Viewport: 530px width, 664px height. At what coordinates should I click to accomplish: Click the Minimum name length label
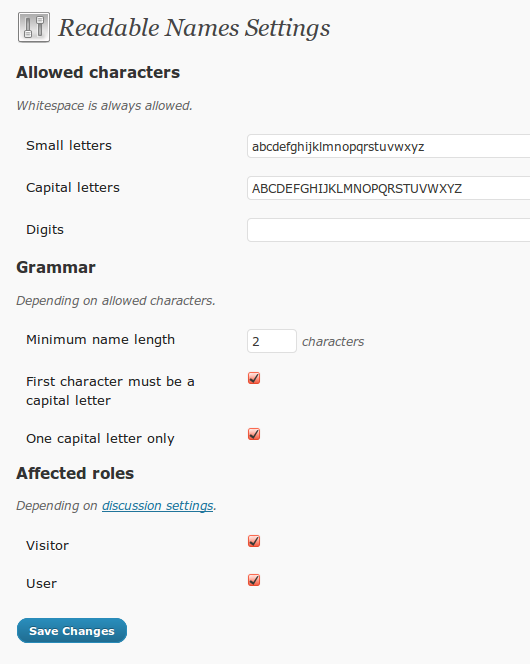pyautogui.click(x=100, y=340)
